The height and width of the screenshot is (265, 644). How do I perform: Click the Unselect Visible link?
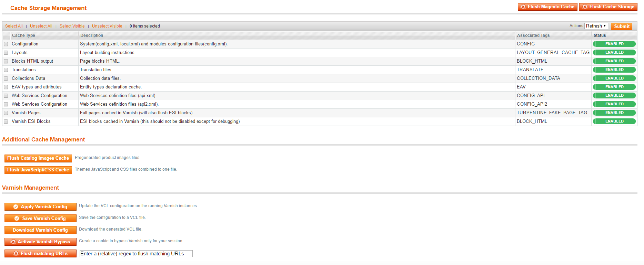[x=107, y=26]
